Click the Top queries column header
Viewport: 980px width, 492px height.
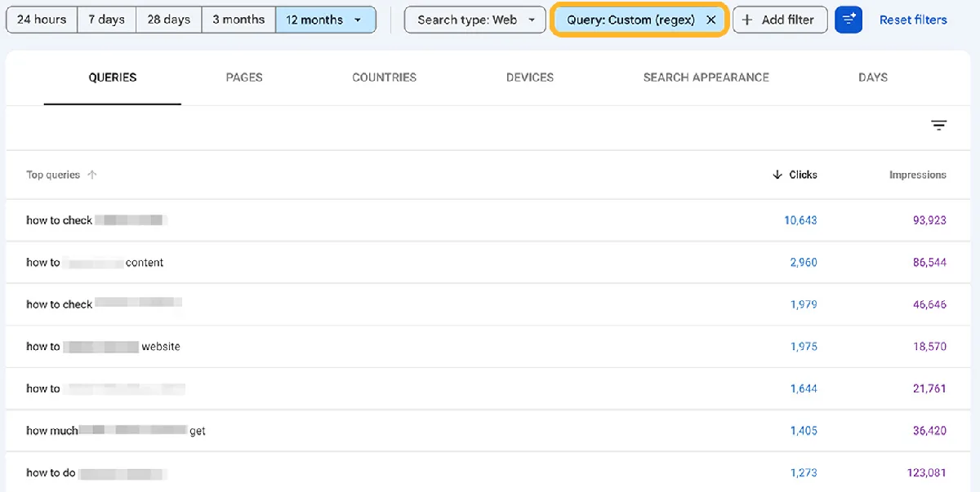point(53,175)
